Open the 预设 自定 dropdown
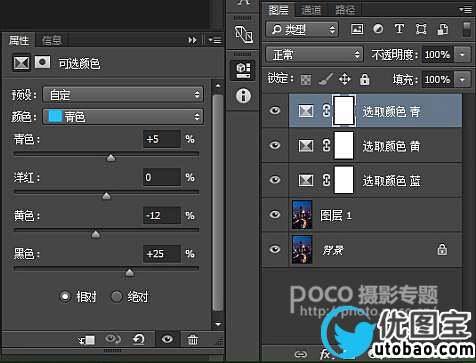Screen dimensions: 476x363 tap(123, 95)
